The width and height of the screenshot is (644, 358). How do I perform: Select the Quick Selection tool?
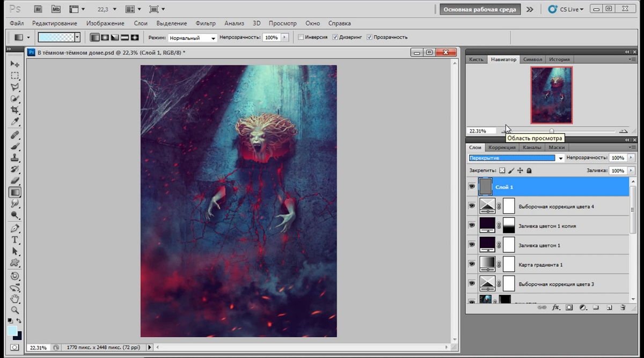coord(15,99)
